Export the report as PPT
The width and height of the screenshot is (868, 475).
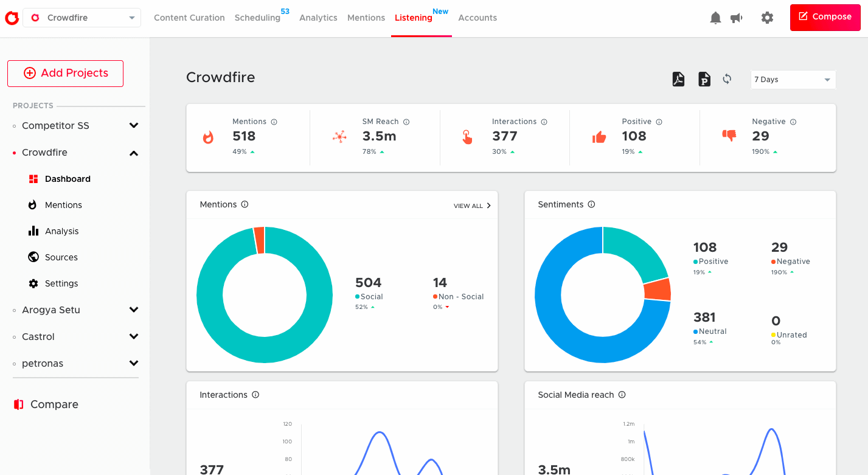pos(704,79)
